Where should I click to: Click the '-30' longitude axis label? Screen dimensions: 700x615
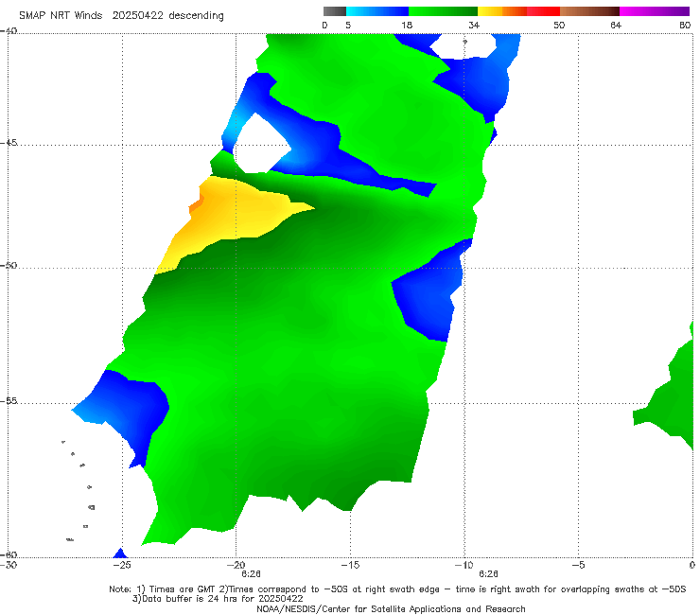(9, 565)
